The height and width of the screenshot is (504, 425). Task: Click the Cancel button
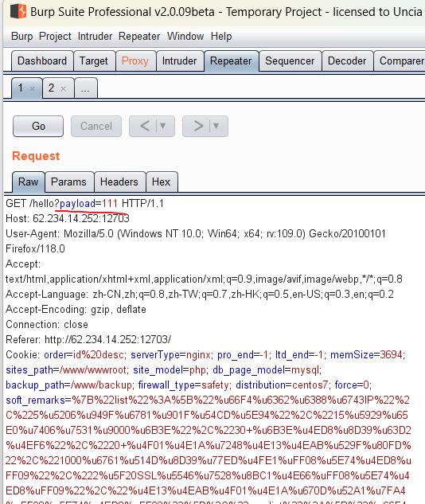(x=96, y=127)
